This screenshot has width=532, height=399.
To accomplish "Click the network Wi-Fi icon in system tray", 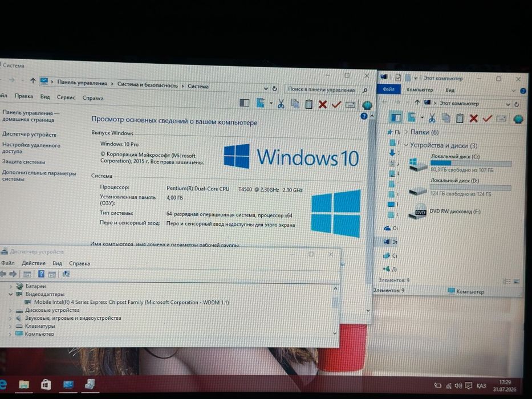I will tap(448, 385).
